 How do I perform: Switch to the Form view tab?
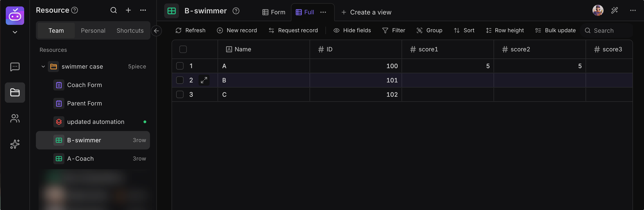point(274,12)
